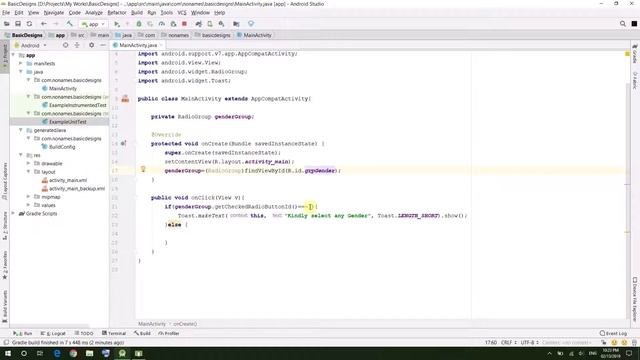640x360 pixels.
Task: Expand the mipmap folder
Action: [x=29, y=197]
